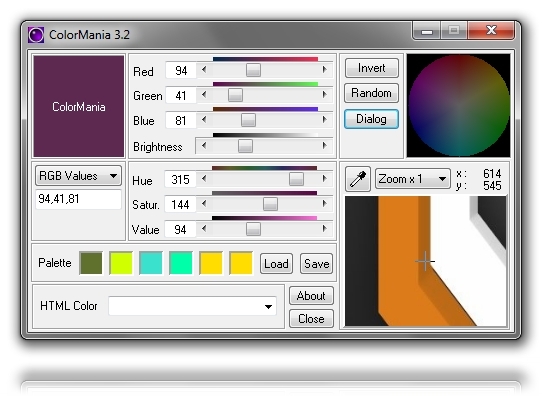Viewport: 542px width, 396px height.
Task: Click right arrow of Red scrollbar
Action: [x=324, y=70]
